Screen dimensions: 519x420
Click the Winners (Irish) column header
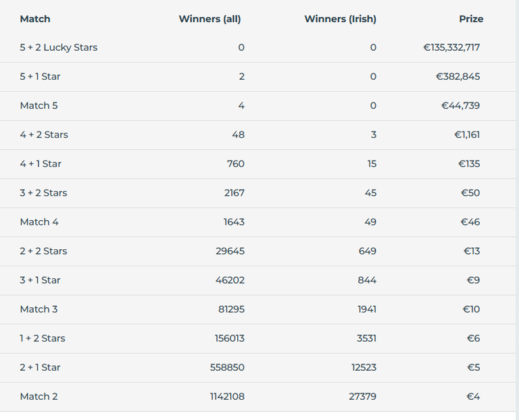[341, 19]
